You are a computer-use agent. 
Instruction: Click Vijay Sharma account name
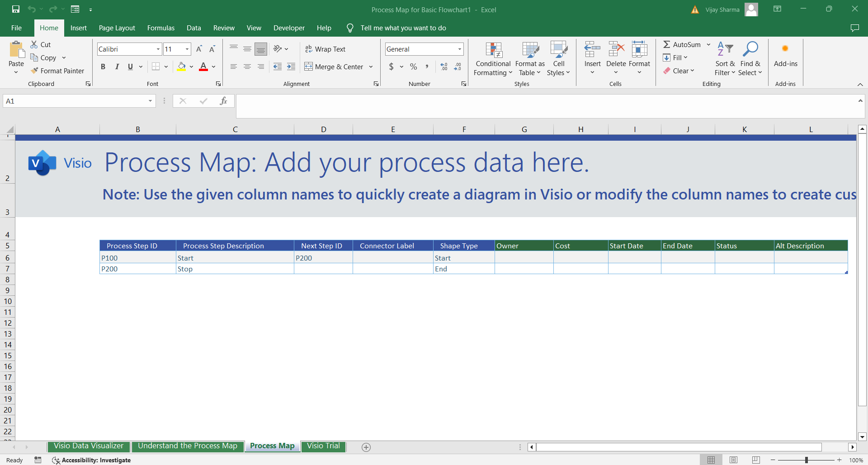click(722, 9)
